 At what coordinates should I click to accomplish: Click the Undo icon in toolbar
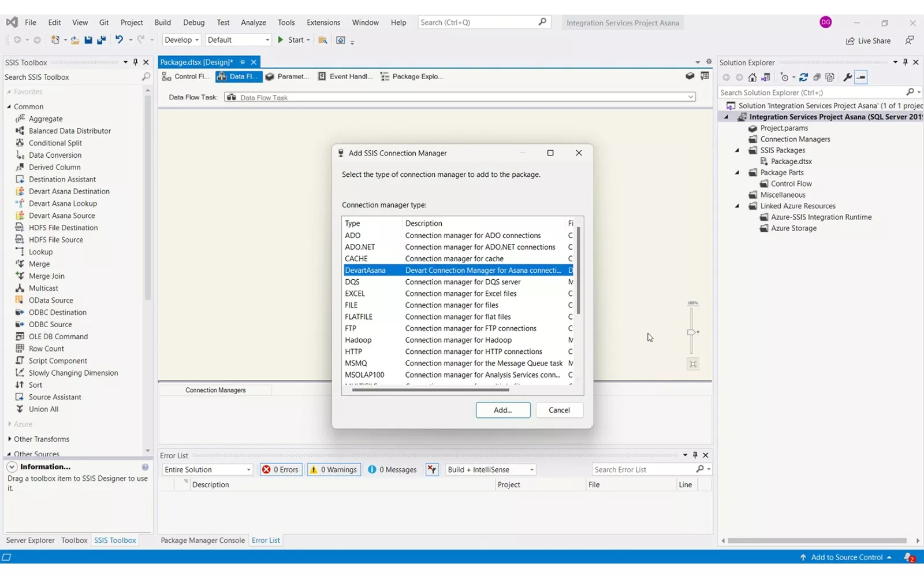pyautogui.click(x=119, y=40)
